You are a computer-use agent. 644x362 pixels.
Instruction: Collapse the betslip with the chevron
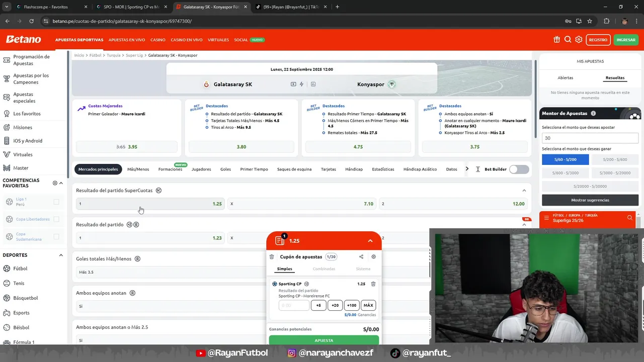(x=370, y=241)
